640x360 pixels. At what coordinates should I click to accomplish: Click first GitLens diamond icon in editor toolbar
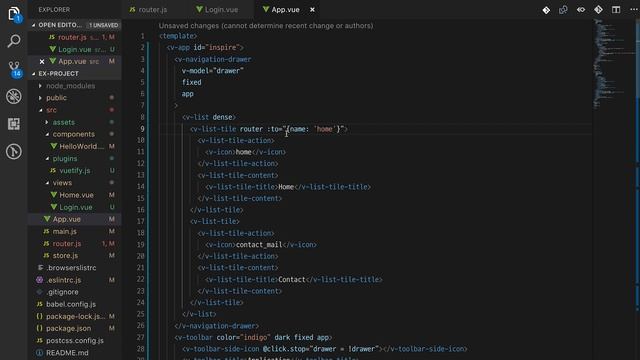[546, 10]
